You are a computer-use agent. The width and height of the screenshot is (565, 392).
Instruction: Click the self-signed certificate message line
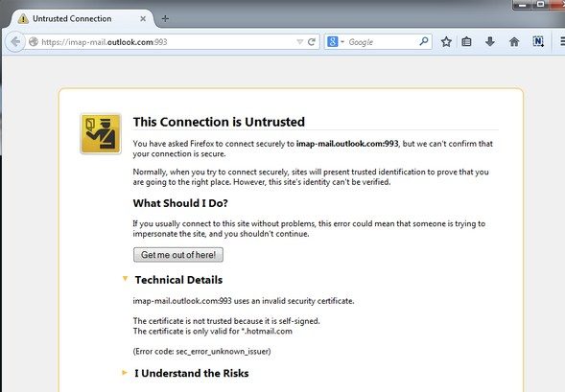[226, 321]
